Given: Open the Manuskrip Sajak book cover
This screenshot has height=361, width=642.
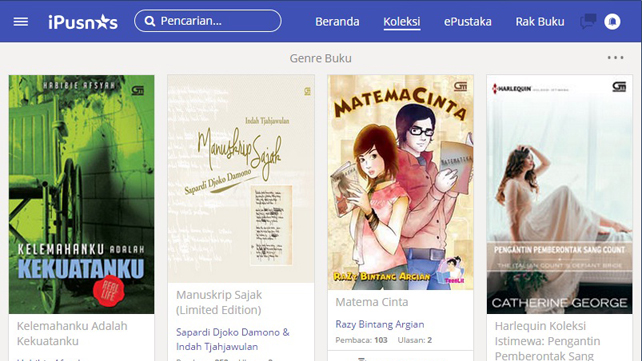Looking at the screenshot, I should (241, 178).
